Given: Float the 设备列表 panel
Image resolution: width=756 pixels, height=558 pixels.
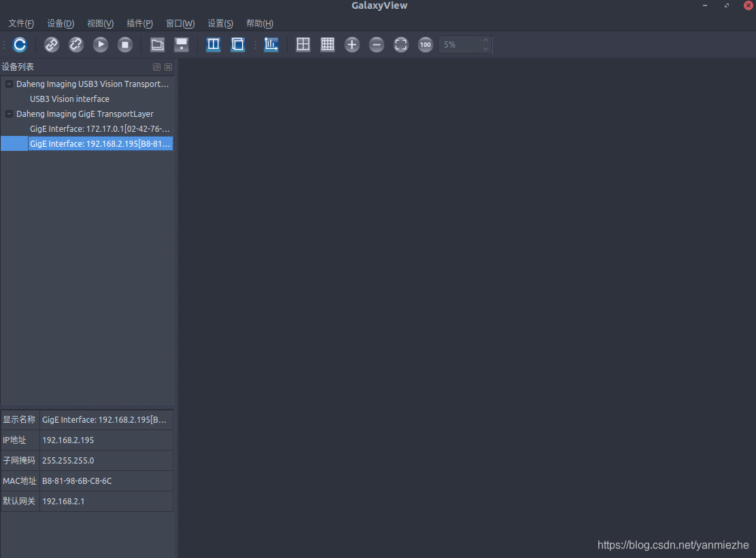Looking at the screenshot, I should (x=156, y=67).
